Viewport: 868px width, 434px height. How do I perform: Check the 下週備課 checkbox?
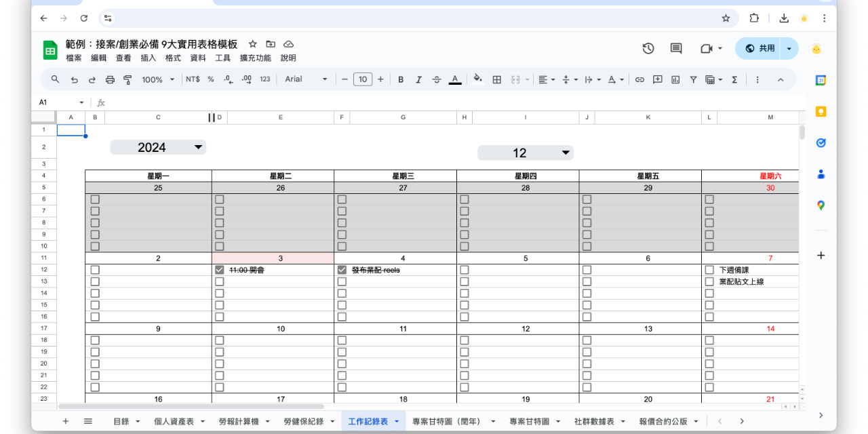pos(709,270)
